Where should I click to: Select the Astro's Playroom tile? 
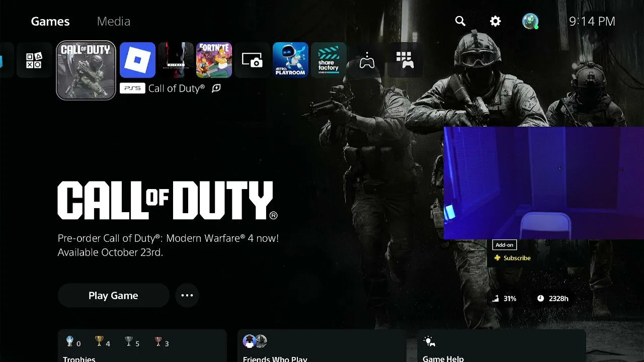pos(290,60)
